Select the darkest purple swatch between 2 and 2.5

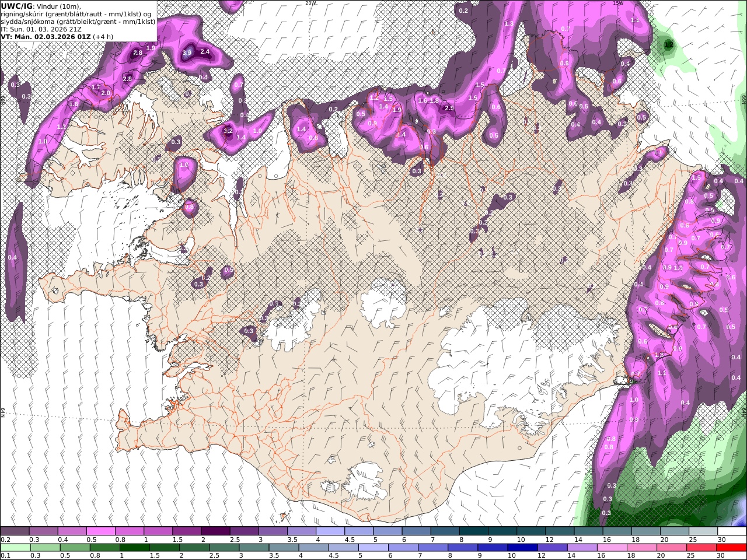click(x=215, y=531)
